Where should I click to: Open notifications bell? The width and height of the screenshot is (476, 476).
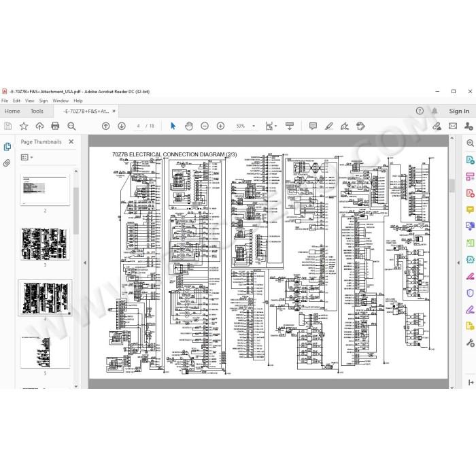tap(435, 111)
